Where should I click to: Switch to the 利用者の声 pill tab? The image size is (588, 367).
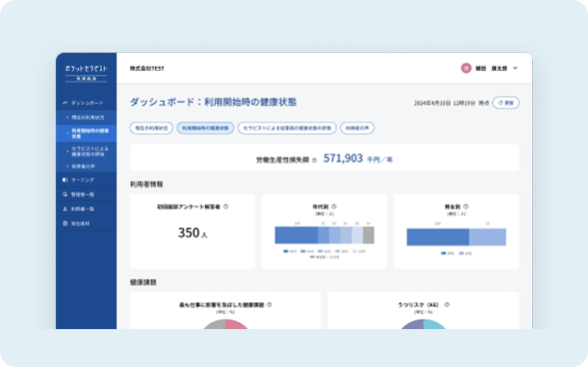pos(357,128)
